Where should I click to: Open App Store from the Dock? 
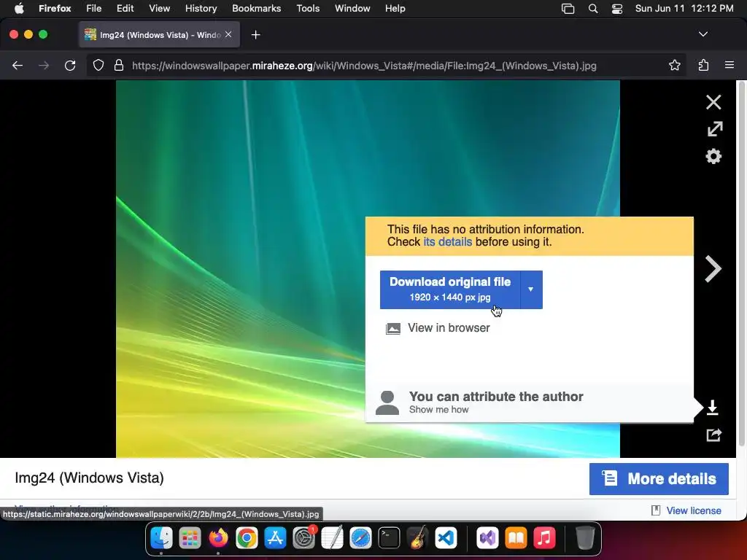click(x=275, y=538)
